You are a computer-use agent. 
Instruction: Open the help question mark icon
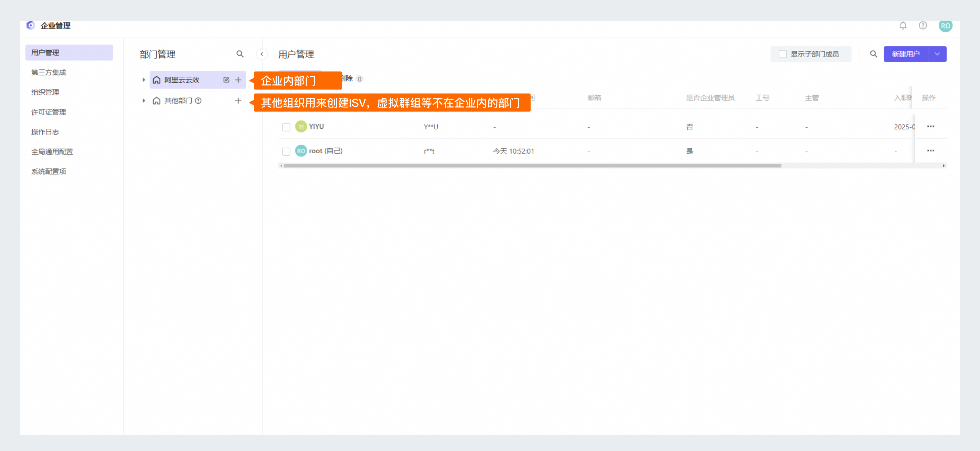[x=923, y=25]
